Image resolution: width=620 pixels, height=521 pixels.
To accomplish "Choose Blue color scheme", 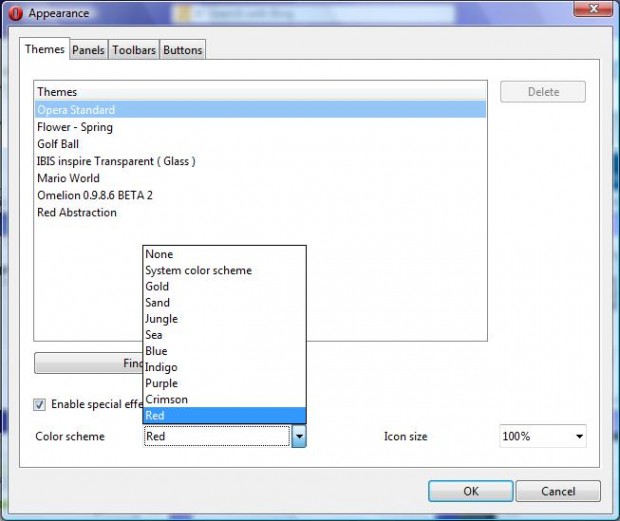I will click(x=224, y=351).
